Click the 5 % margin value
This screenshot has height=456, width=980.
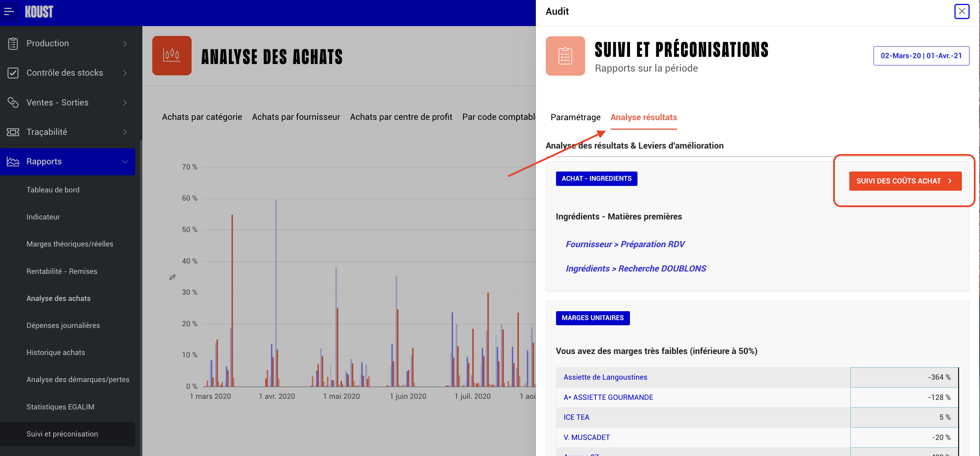point(945,417)
